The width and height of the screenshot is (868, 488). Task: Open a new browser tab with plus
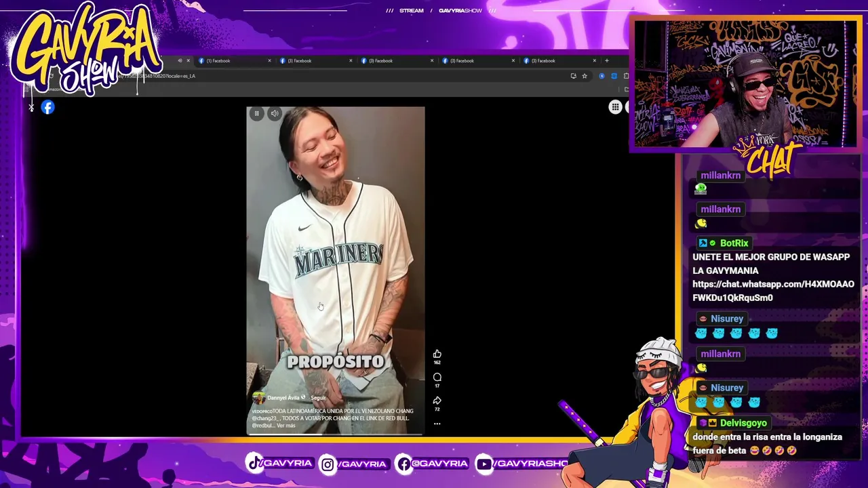[606, 61]
